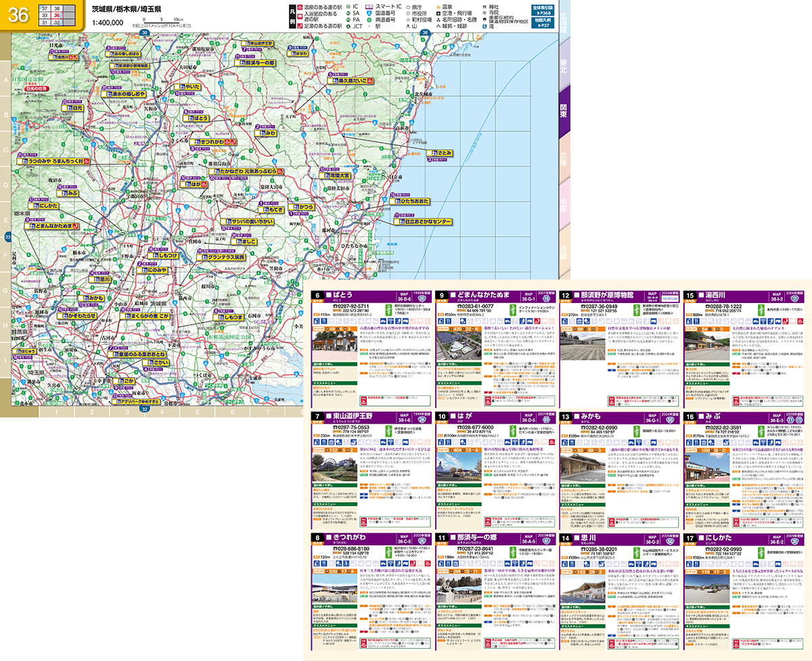Image resolution: width=812 pixels, height=661 pixels.
Task: Click the 神社 legend symbol
Action: 485,5
